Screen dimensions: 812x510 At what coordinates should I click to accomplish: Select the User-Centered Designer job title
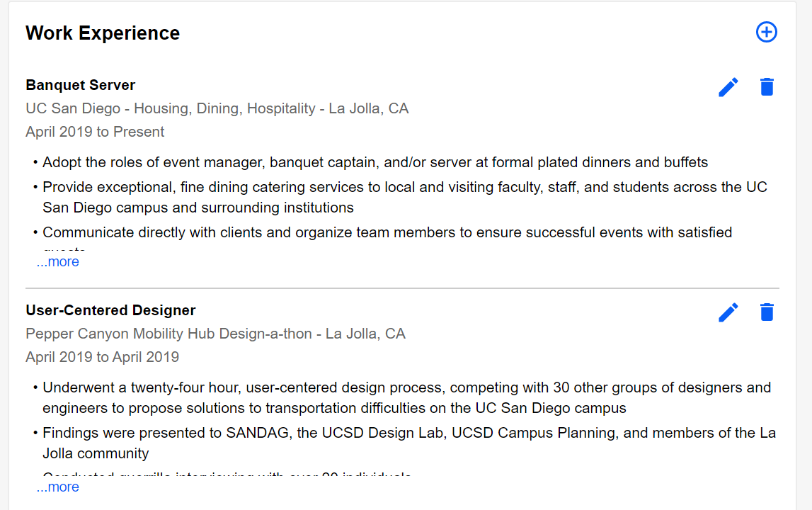pyautogui.click(x=110, y=310)
